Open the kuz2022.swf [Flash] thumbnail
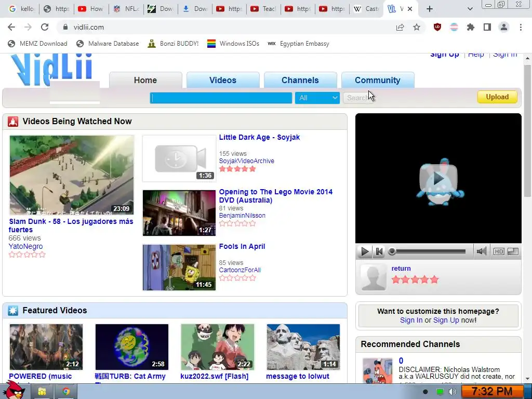 tap(218, 347)
